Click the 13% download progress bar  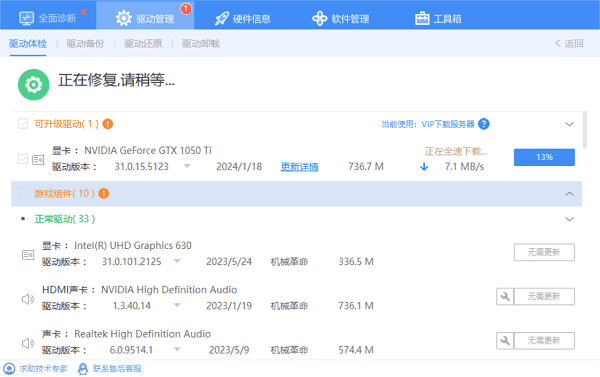544,157
